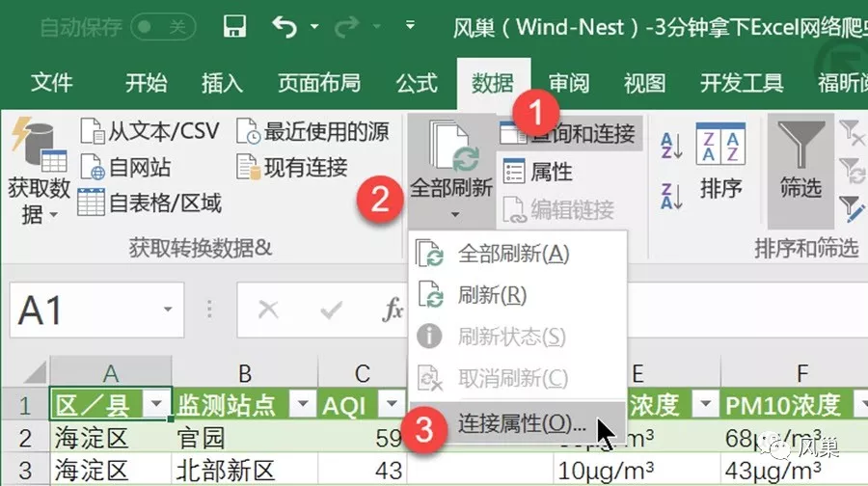Click the formula bar confirm checkmark
Screen dimensions: 868x486
coord(331,310)
